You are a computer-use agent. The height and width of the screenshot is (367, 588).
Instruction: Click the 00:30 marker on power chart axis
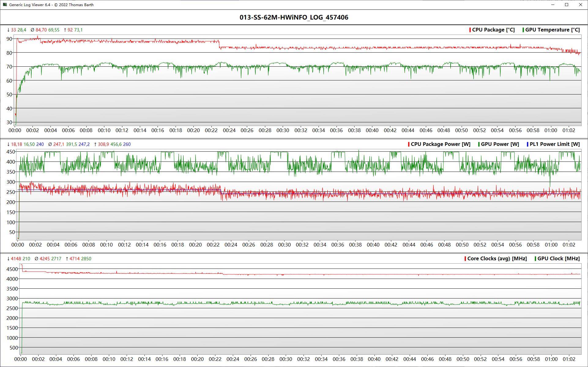(x=284, y=245)
